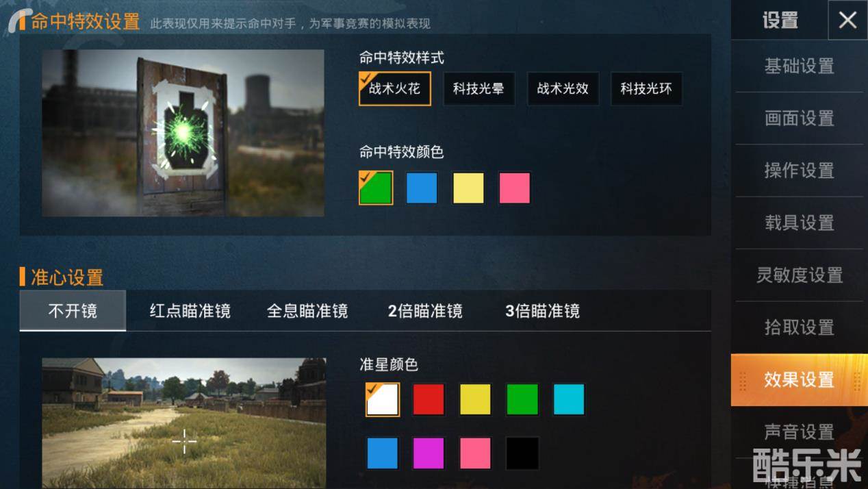Open the 3倍瞄准镜 tab

tap(542, 311)
